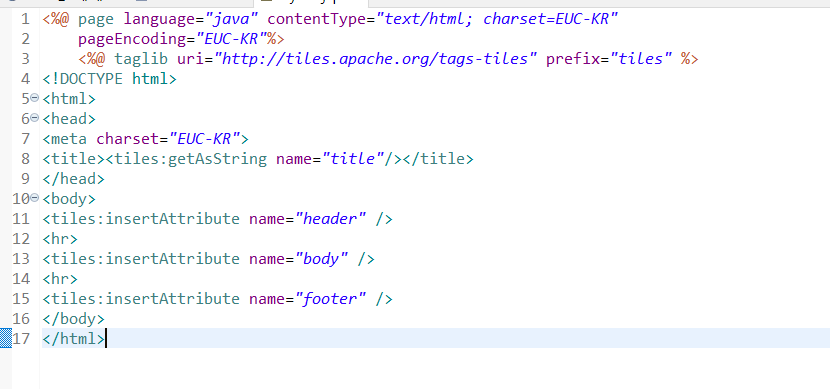Image resolution: width=830 pixels, height=389 pixels.
Task: Click line number 8 in the gutter
Action: click(25, 159)
